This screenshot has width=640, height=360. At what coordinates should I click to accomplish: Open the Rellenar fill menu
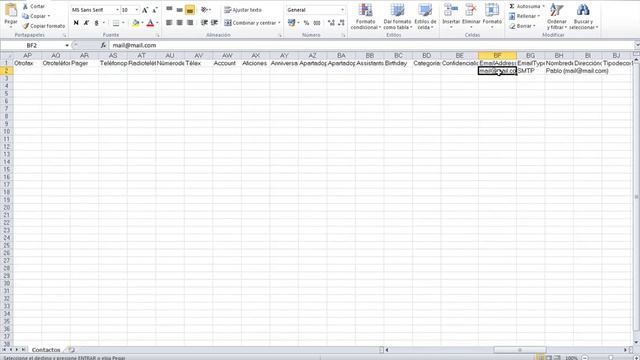[524, 16]
